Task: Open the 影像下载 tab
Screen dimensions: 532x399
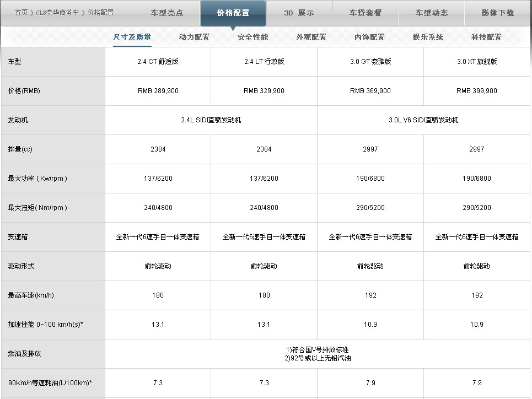Action: point(498,12)
